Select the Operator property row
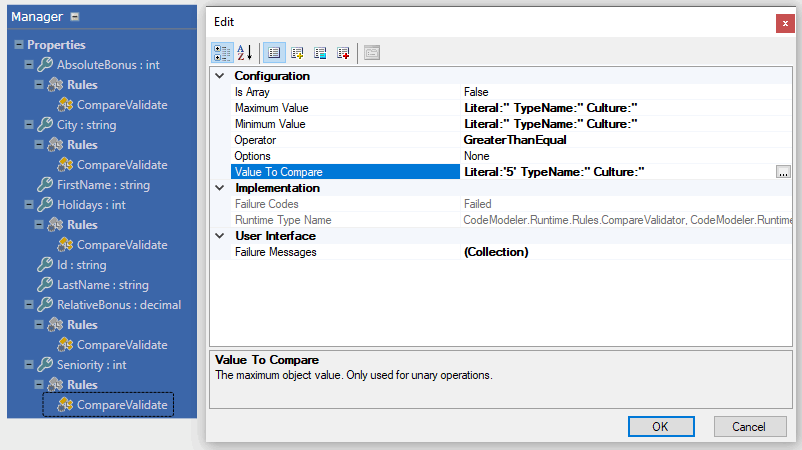 click(x=510, y=140)
